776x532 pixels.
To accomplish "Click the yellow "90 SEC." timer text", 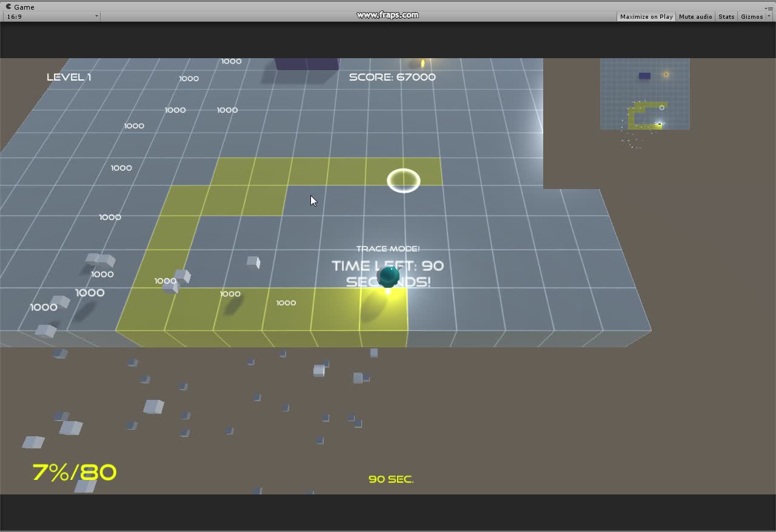I will point(391,479).
